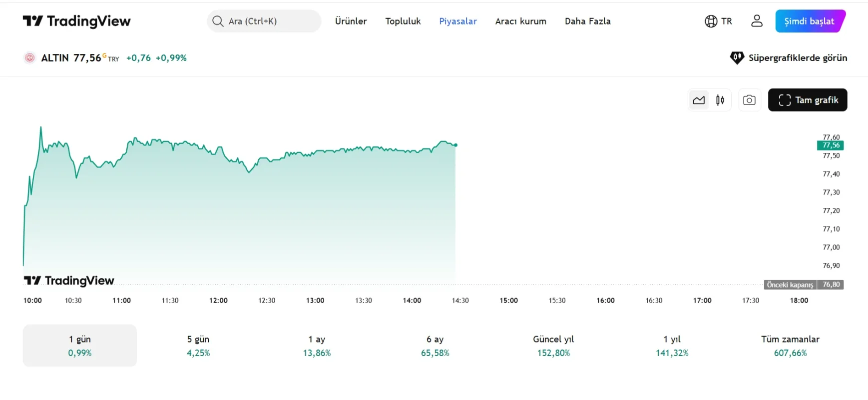868x400 pixels.
Task: Open the Topluluk menu
Action: 403,21
